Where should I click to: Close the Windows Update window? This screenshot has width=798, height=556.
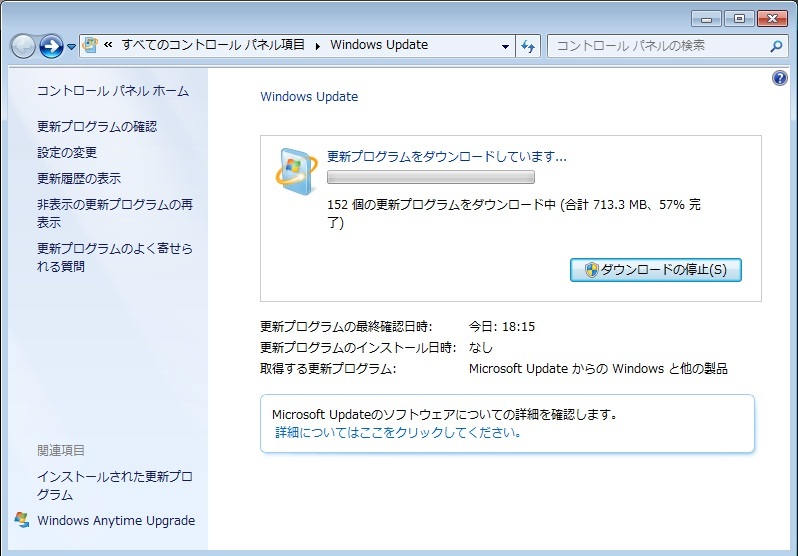(773, 19)
